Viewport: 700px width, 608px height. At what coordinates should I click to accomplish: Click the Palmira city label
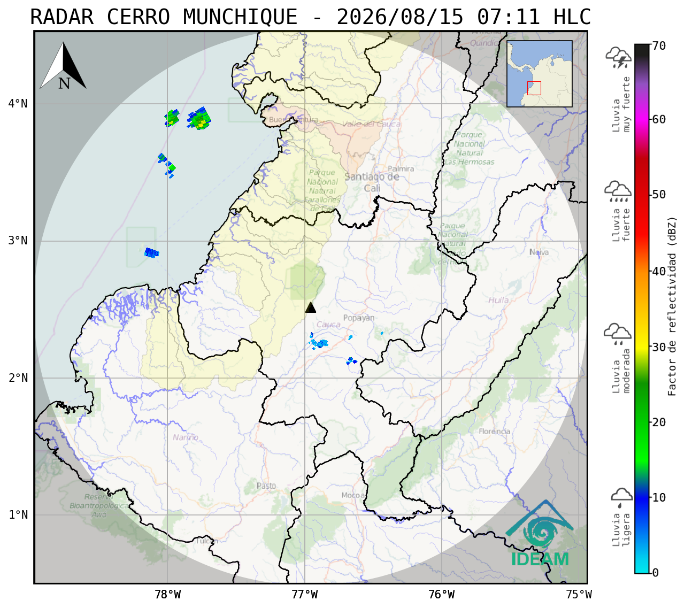[x=401, y=168]
